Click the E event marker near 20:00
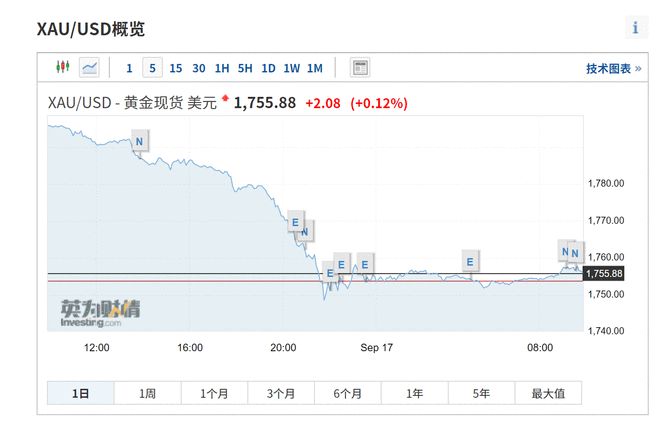Screen dimensions: 660x425 295,221
